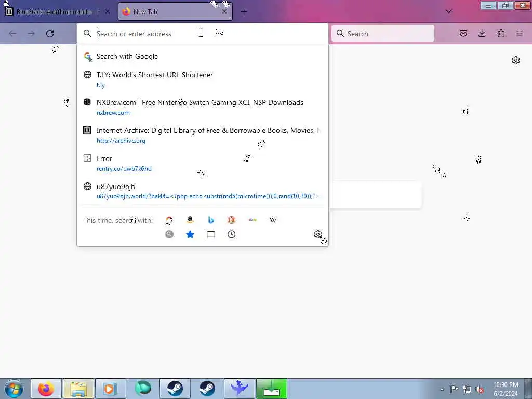Open the Downloads panel
Viewport: 532px width, 399px height.
(x=482, y=33)
